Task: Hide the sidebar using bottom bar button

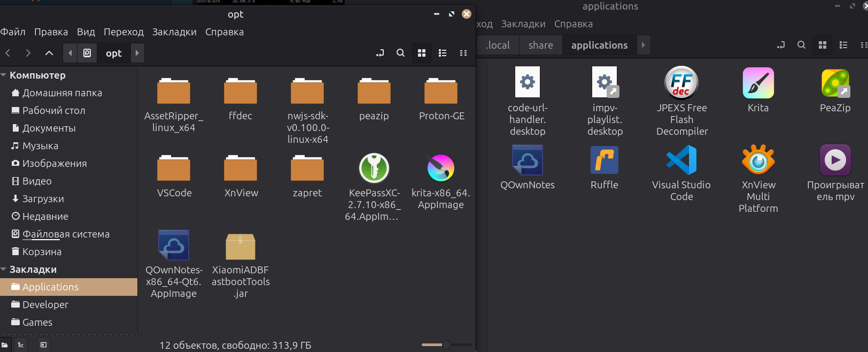Action: [x=44, y=345]
